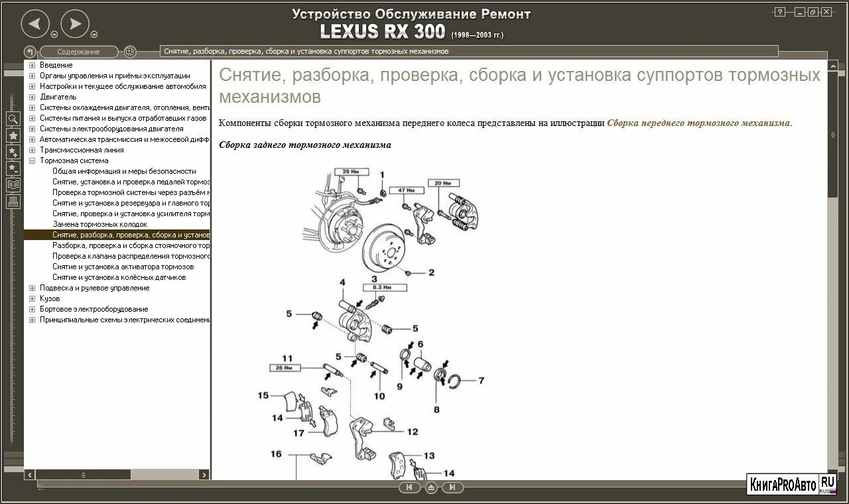Expand Системы охлаждения двигателя section
Image resolution: width=849 pixels, height=504 pixels.
click(32, 107)
